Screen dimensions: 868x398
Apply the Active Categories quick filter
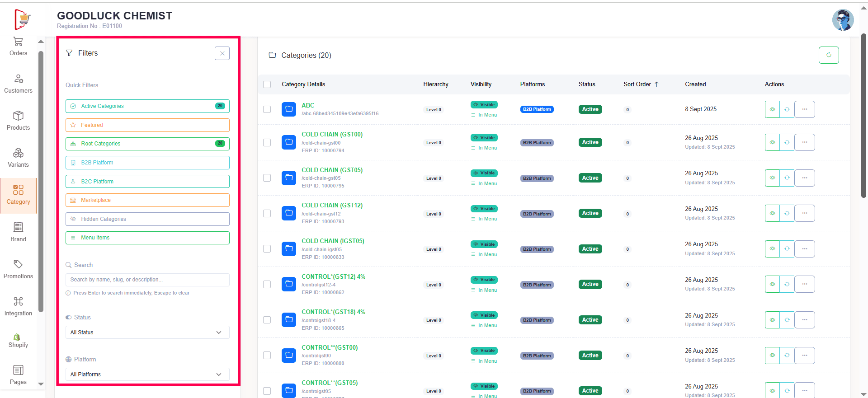(147, 106)
